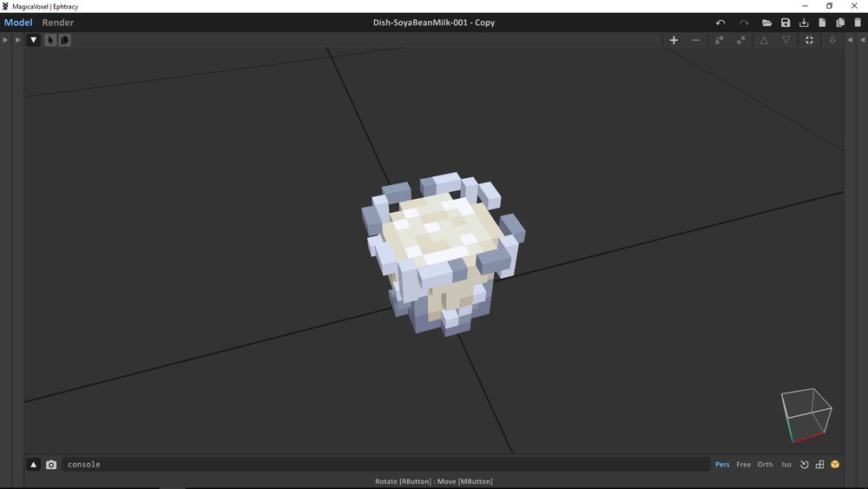
Task: Click the minus remove object icon
Action: click(696, 40)
